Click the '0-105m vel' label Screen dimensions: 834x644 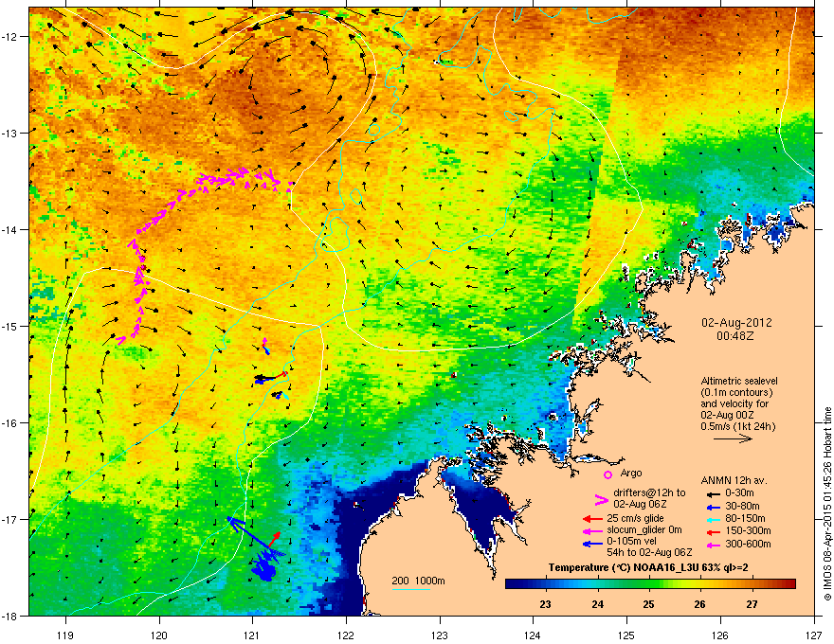tap(631, 541)
